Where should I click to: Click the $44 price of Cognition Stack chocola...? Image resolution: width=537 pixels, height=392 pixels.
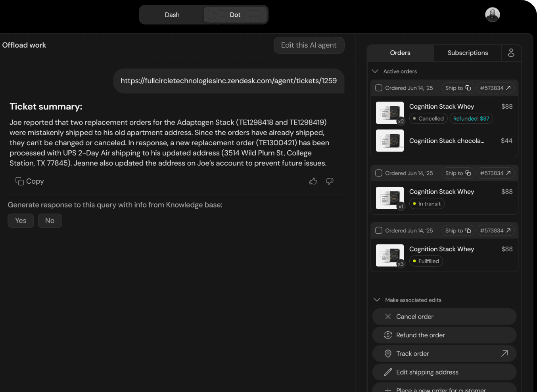tap(506, 141)
